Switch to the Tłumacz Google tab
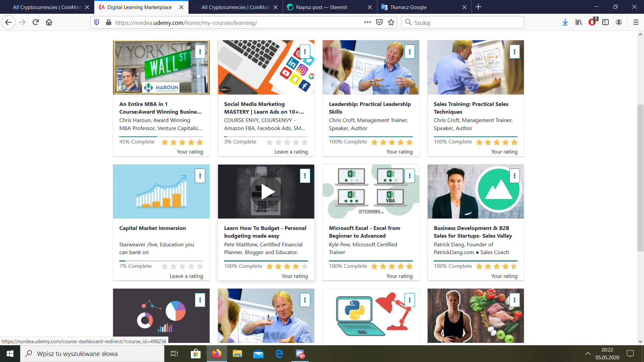This screenshot has height=362, width=644. click(408, 7)
